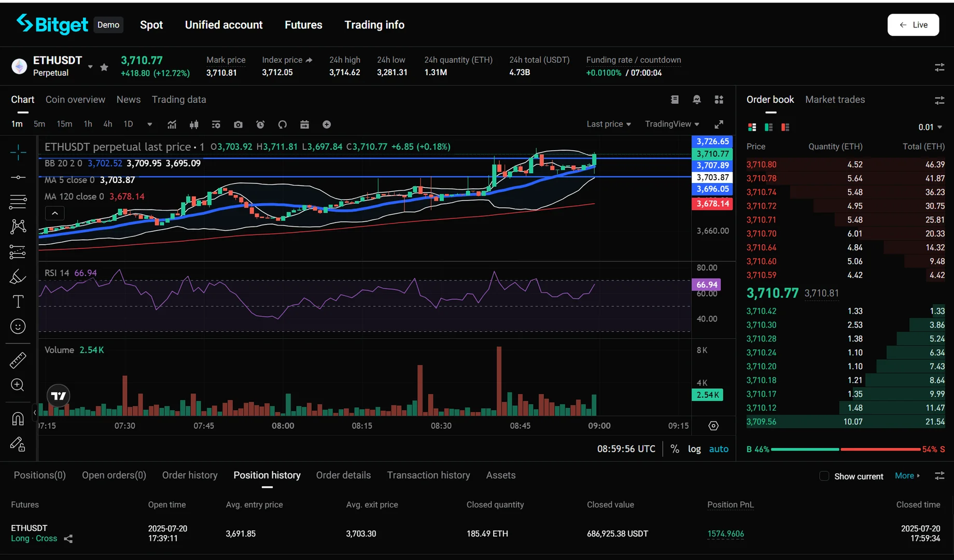Click the chart snapshot camera icon
The width and height of the screenshot is (954, 560).
click(238, 124)
